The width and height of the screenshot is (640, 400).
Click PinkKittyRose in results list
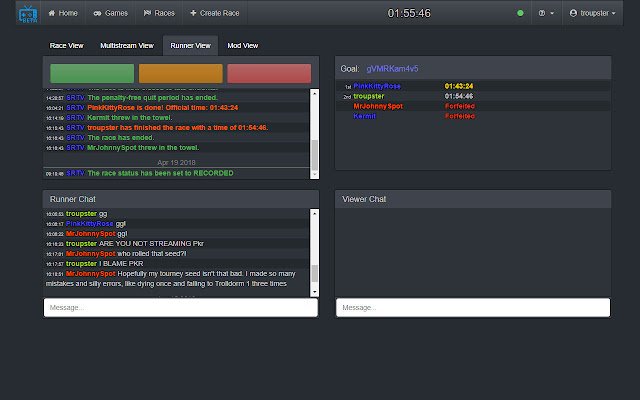pyautogui.click(x=377, y=86)
